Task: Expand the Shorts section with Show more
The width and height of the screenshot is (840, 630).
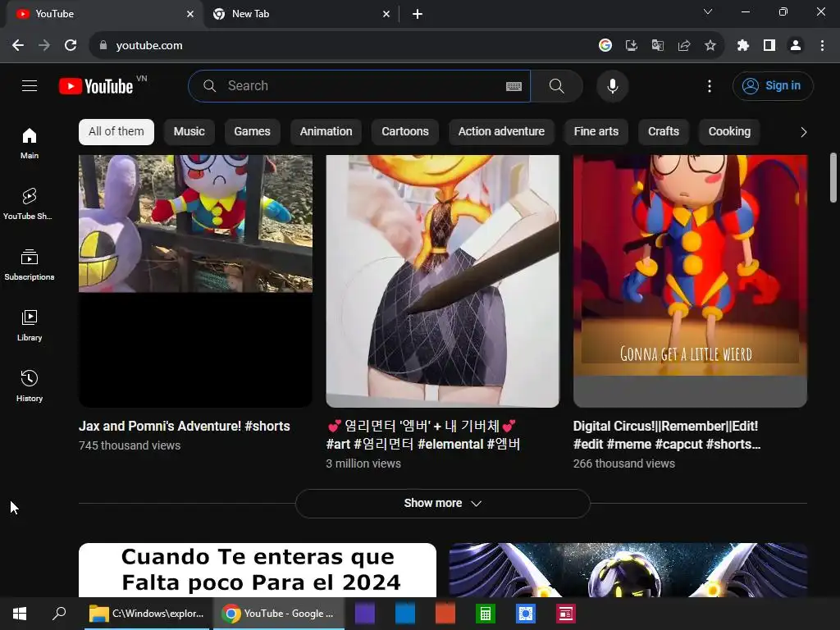Action: click(442, 504)
